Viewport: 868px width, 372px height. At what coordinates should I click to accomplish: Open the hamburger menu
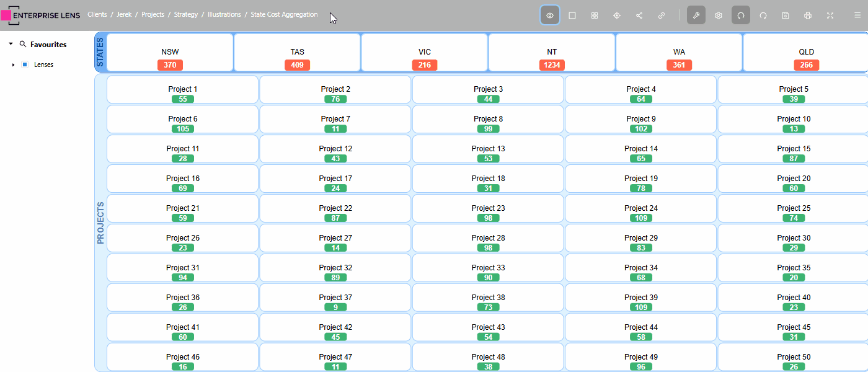[x=857, y=15]
